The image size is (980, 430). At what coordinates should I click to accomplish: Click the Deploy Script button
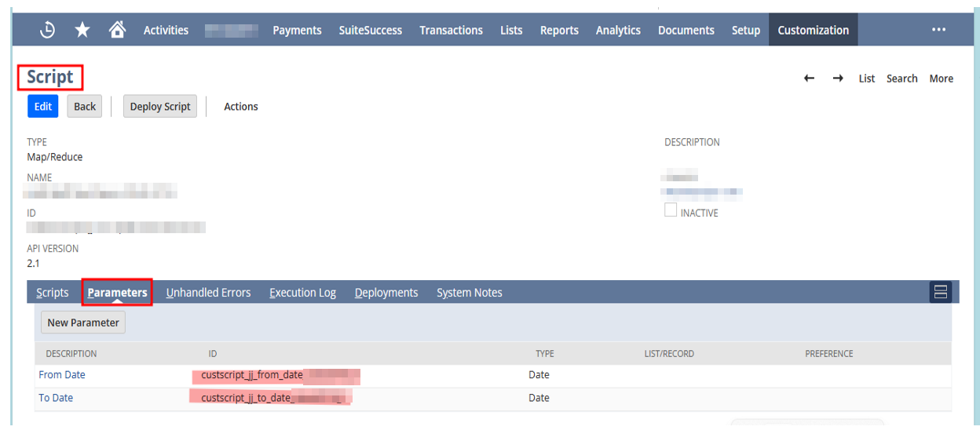click(160, 107)
